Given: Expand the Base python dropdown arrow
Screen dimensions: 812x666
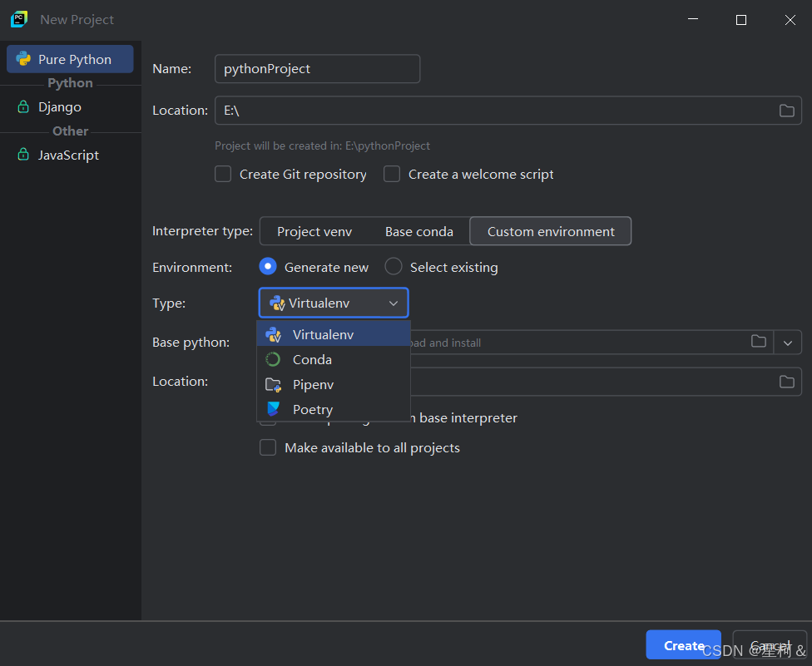Looking at the screenshot, I should point(788,343).
